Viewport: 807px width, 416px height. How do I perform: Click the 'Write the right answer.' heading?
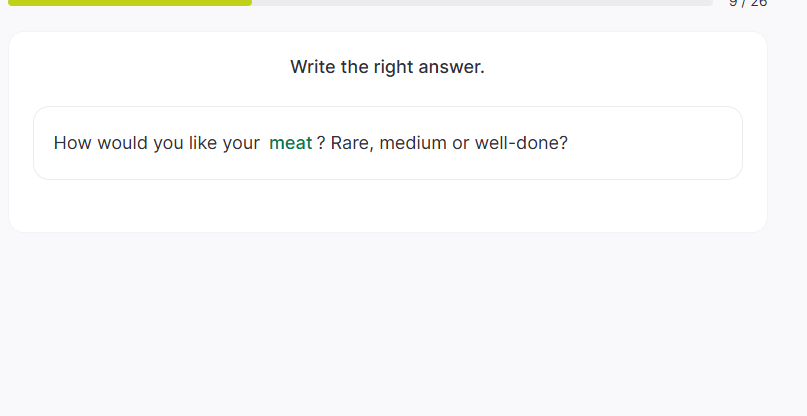click(x=387, y=67)
